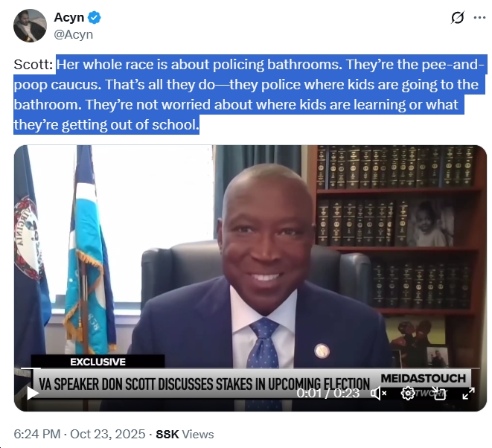Open video settings gear
The width and height of the screenshot is (492, 448).
pyautogui.click(x=408, y=393)
